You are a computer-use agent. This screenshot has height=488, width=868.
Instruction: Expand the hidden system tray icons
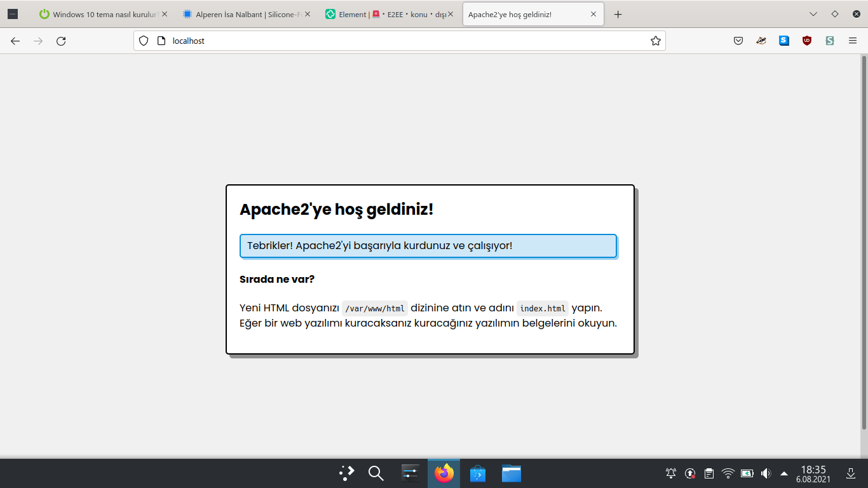click(784, 473)
